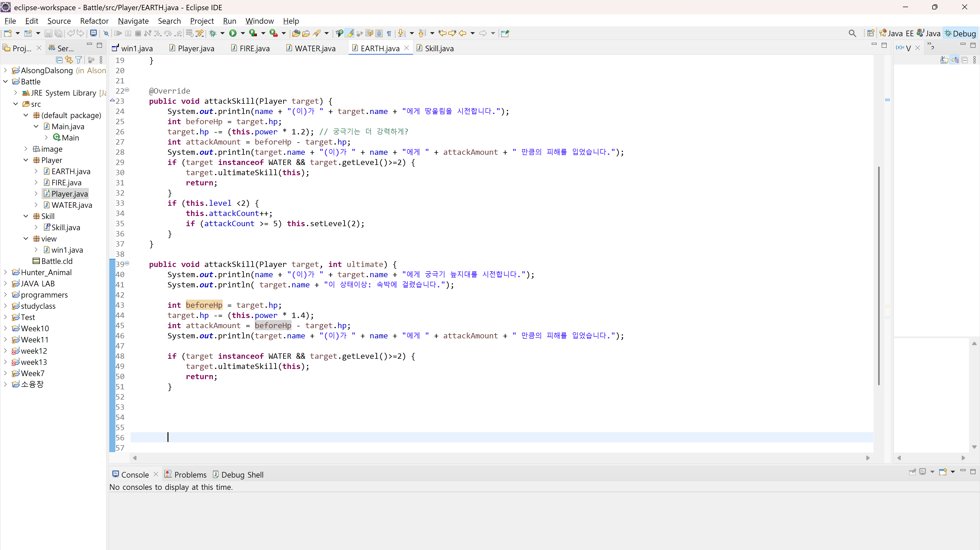Toggle Show Whitespace Characters pilcrow icon
Image resolution: width=980 pixels, height=550 pixels.
tap(389, 33)
